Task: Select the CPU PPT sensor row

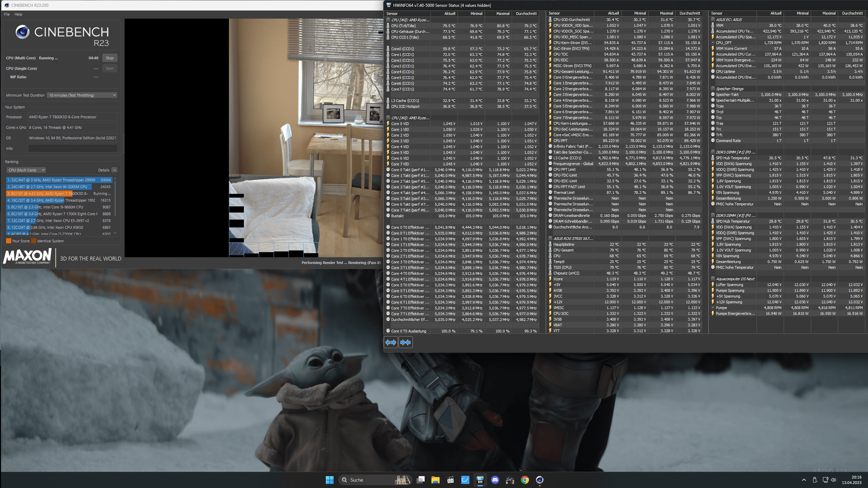Action: pos(624,141)
